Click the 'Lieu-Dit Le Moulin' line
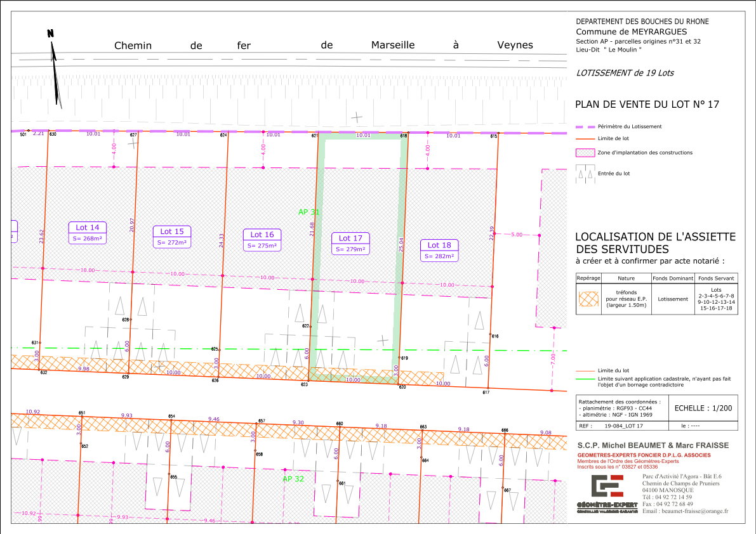Screen dimensions: 756x534 pyautogui.click(x=609, y=49)
